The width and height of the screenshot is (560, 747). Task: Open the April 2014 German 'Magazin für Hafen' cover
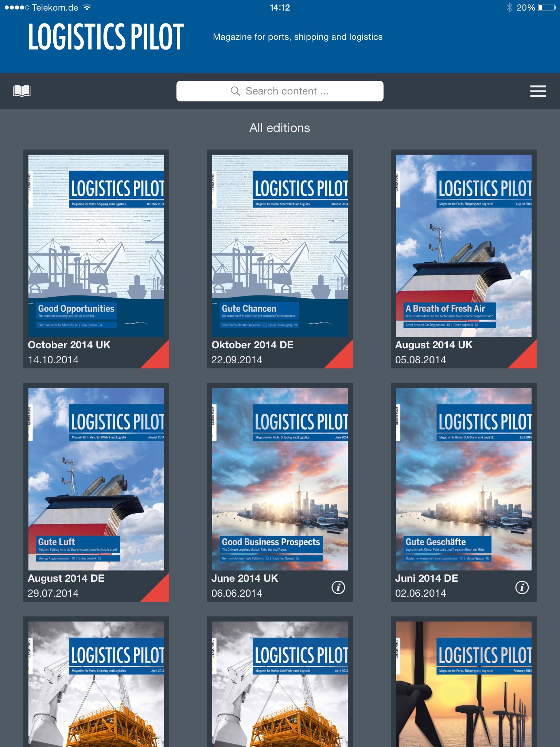tap(280, 684)
